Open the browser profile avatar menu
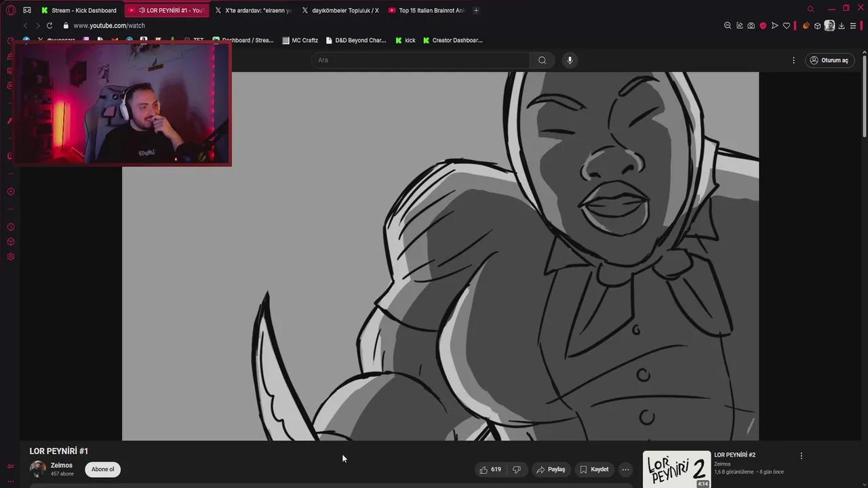This screenshot has height=488, width=868. click(x=829, y=26)
